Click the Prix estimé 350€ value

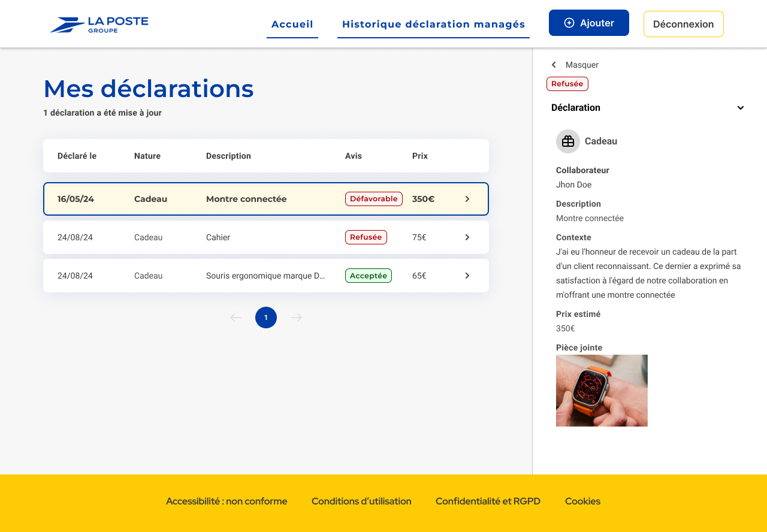click(x=565, y=328)
